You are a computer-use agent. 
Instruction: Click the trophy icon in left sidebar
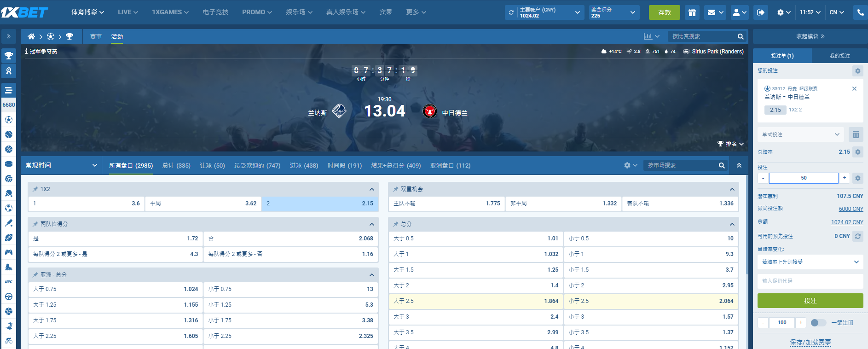(9, 56)
